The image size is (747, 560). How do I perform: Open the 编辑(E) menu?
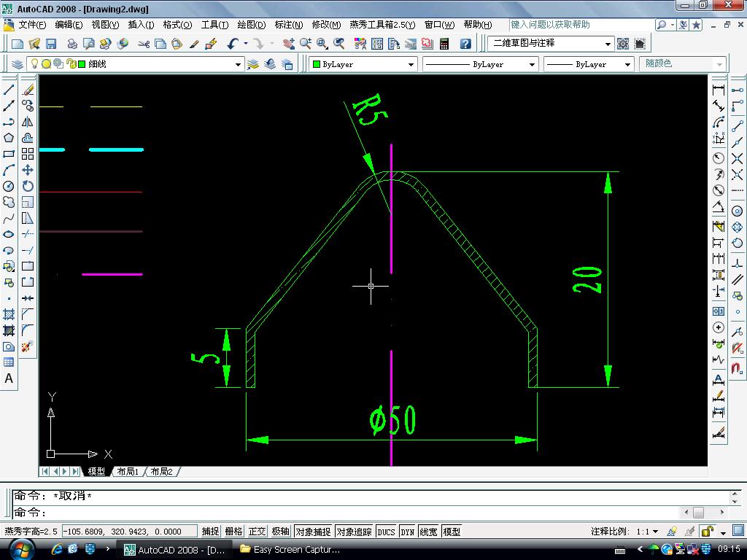[69, 25]
